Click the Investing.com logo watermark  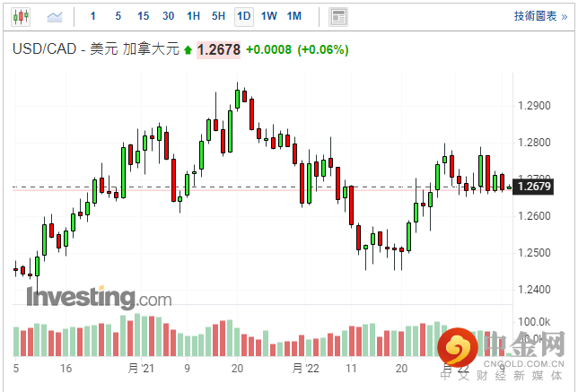(x=98, y=297)
